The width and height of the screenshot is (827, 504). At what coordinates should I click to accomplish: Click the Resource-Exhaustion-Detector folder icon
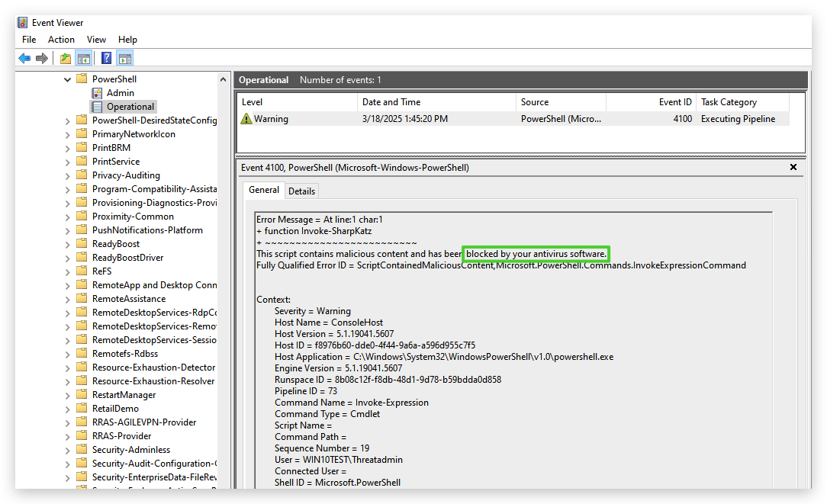(x=82, y=367)
